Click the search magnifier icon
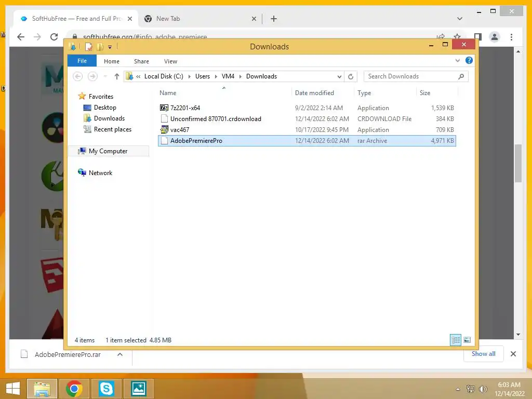Screen dimensions: 532x399 click(461, 76)
